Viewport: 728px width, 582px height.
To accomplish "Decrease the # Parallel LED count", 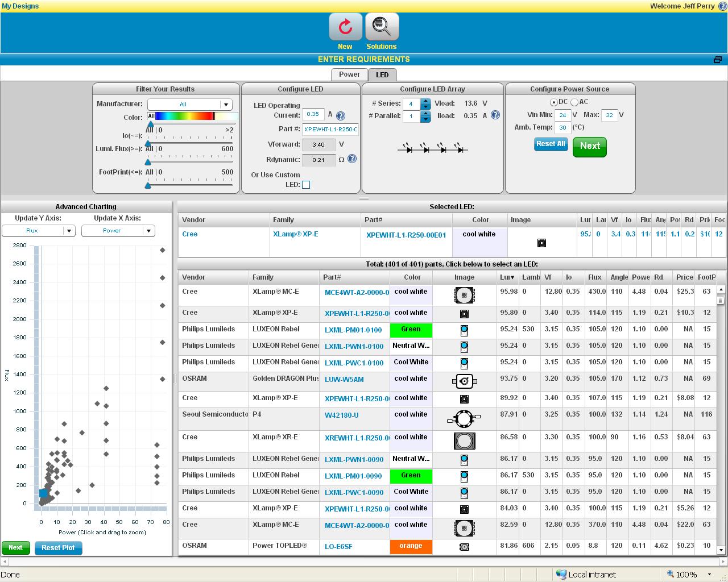I will tap(425, 119).
